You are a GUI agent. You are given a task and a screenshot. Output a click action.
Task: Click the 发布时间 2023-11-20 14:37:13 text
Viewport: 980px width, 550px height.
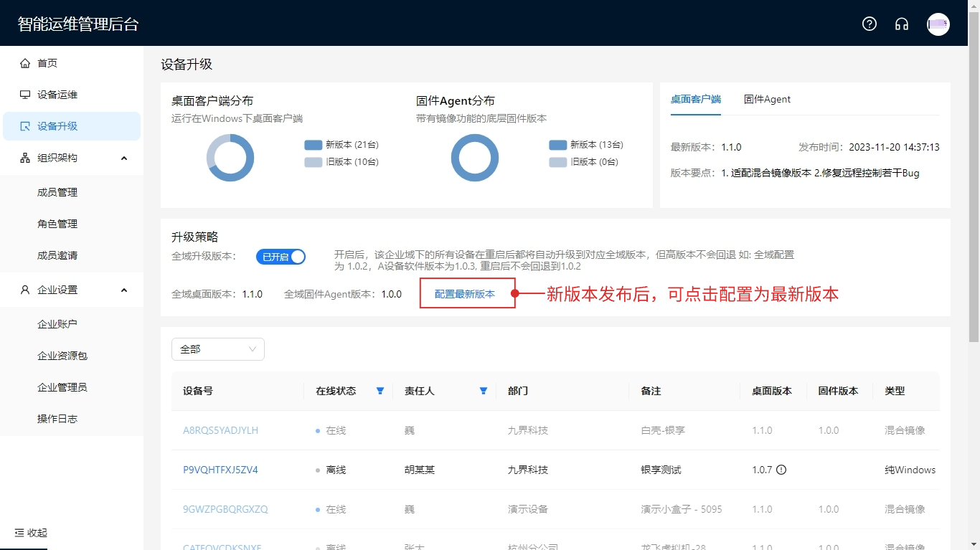[x=869, y=147]
